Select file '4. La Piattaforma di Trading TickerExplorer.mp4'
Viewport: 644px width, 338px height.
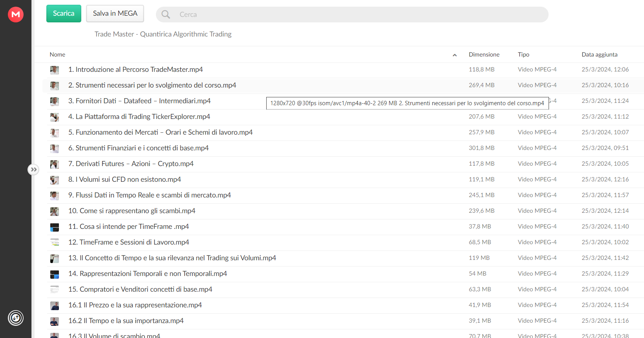[139, 117]
